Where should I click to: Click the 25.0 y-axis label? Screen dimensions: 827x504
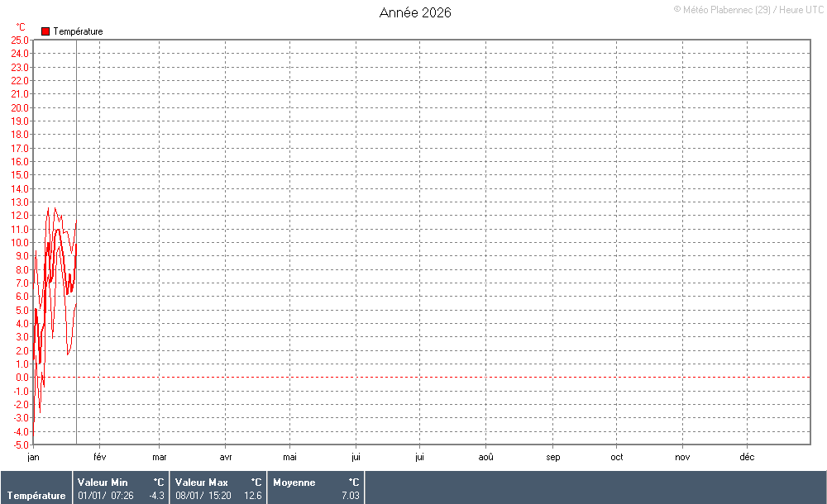[x=20, y=40]
